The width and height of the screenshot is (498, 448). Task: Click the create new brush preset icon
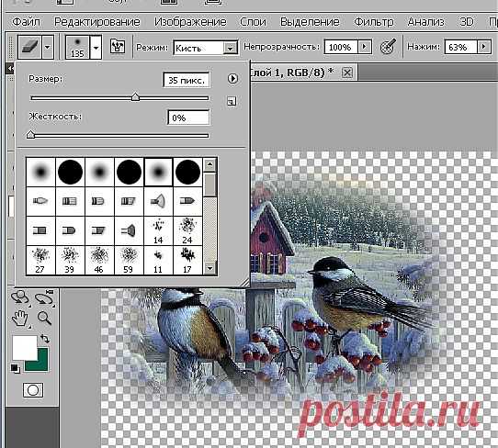[232, 102]
